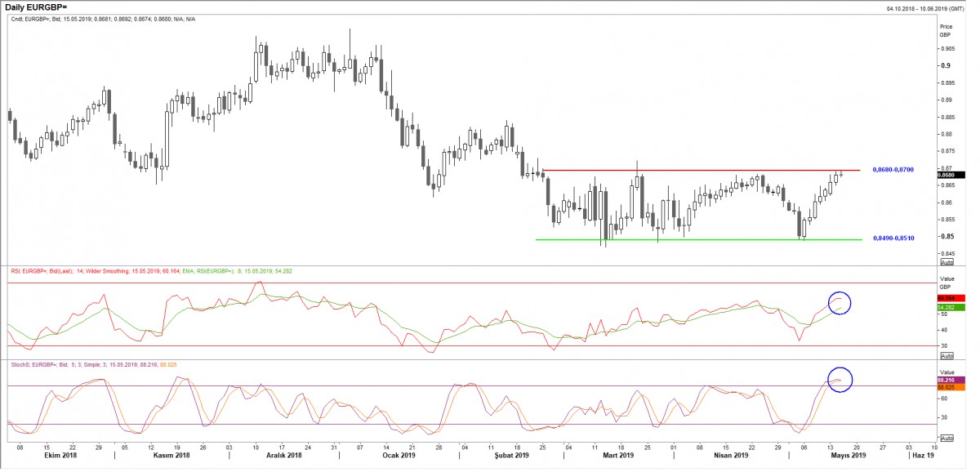Click the orange Stochastic value label 88.025

click(952, 387)
